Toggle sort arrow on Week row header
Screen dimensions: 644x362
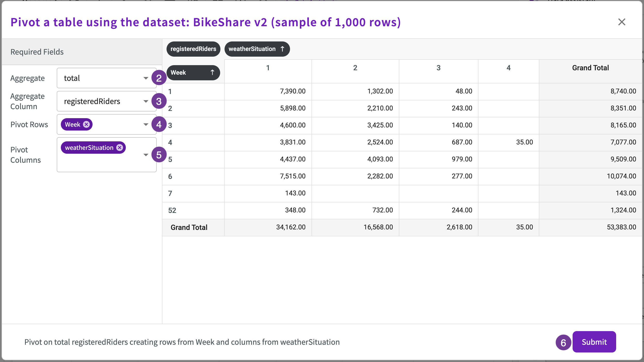tap(212, 73)
